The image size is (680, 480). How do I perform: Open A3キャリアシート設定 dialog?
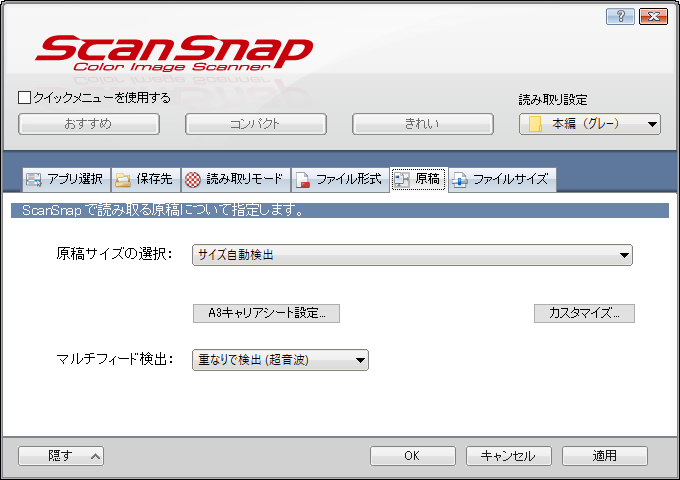266,313
